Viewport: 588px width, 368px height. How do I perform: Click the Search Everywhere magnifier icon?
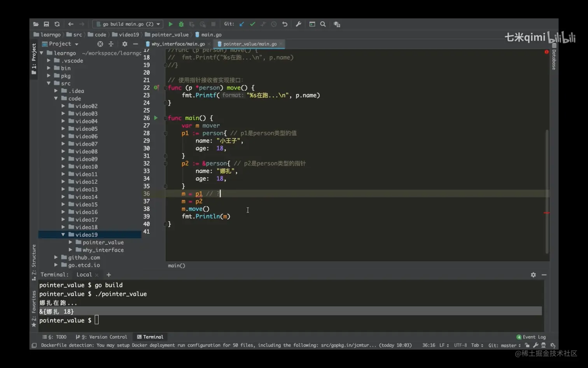tap(323, 24)
